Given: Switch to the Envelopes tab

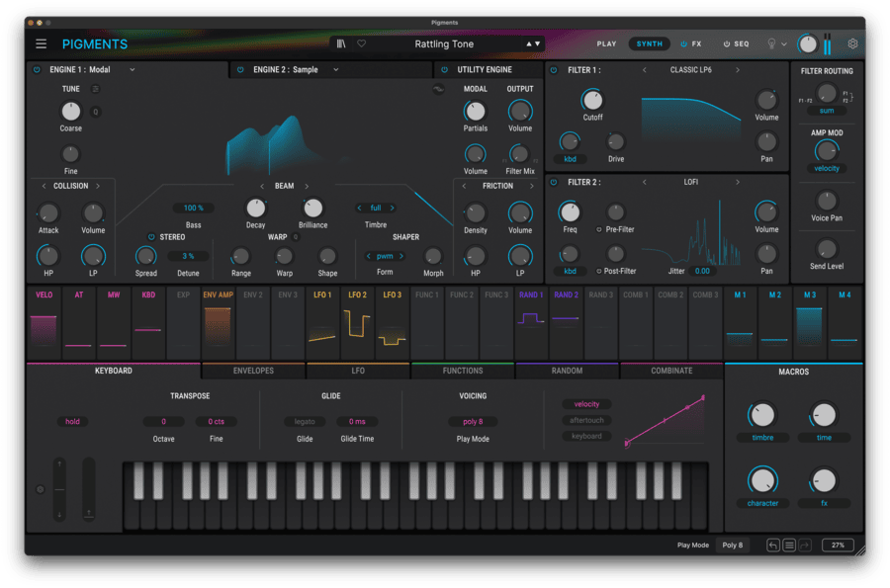Looking at the screenshot, I should coord(254,371).
